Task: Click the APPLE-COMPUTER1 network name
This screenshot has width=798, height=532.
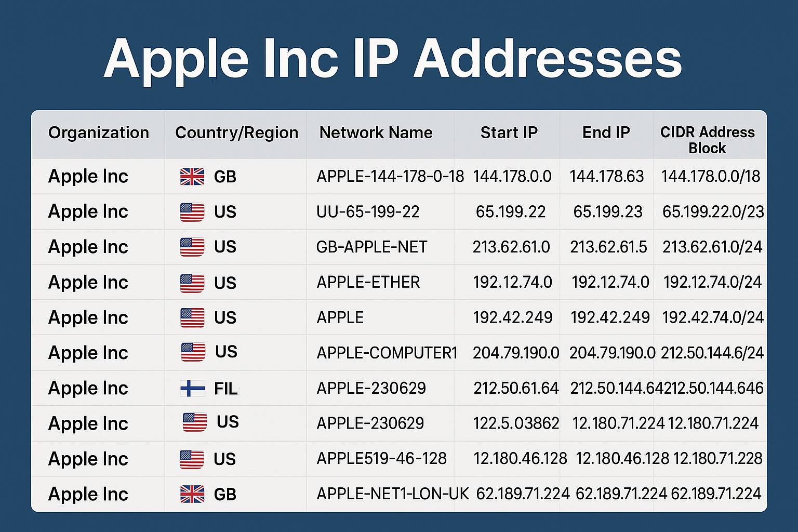Action: click(387, 353)
